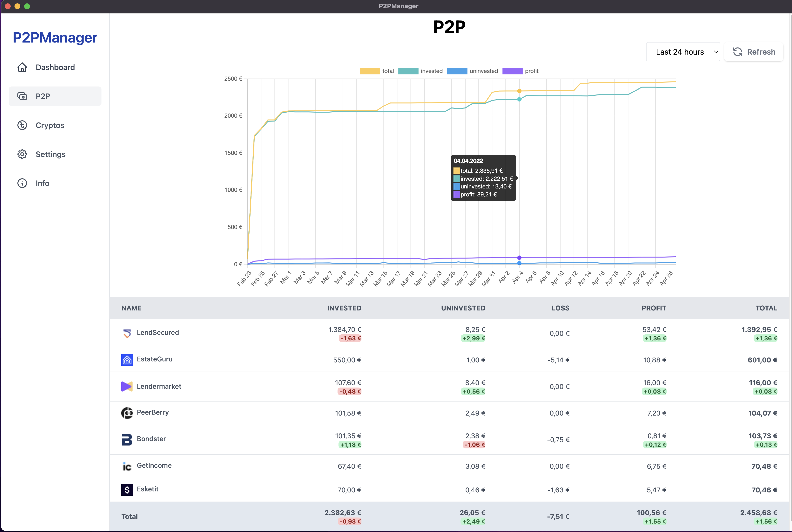The width and height of the screenshot is (792, 532).
Task: Open the Dashboard page in sidebar
Action: click(55, 67)
